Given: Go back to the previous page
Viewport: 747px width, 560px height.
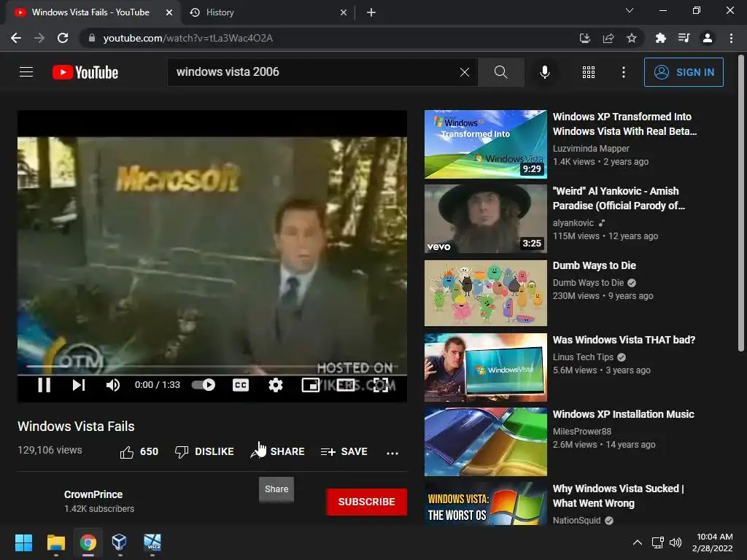Looking at the screenshot, I should [16, 38].
